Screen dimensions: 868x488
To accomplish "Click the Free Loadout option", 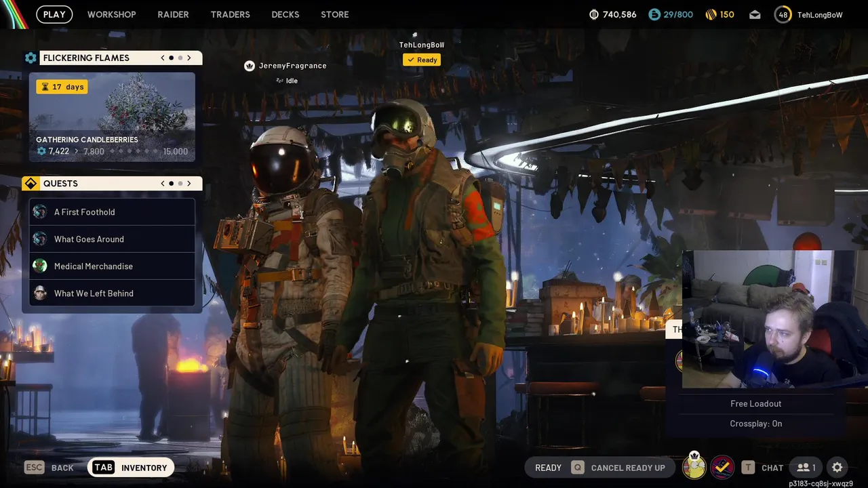I will [x=756, y=404].
